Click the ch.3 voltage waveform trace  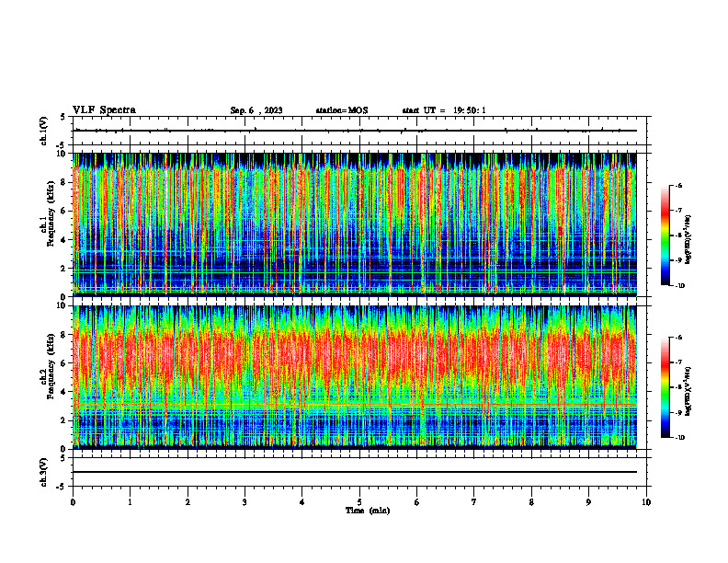coord(355,472)
